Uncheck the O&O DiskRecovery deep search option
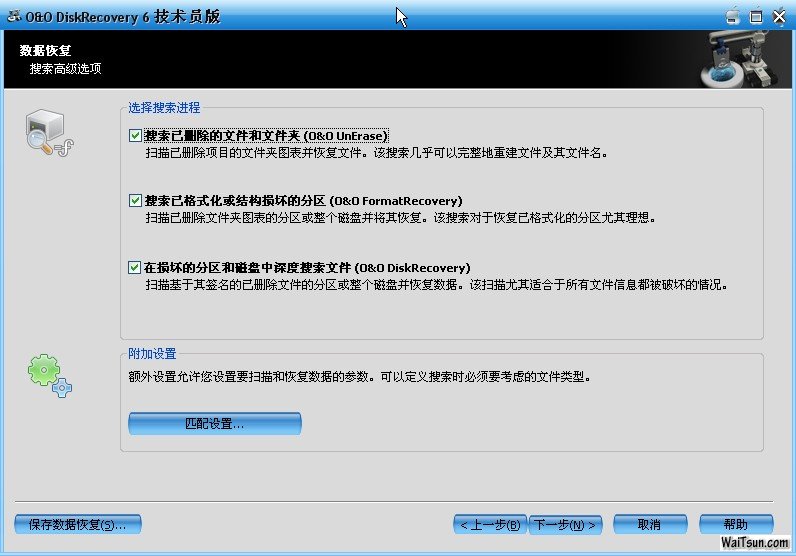 [x=135, y=268]
